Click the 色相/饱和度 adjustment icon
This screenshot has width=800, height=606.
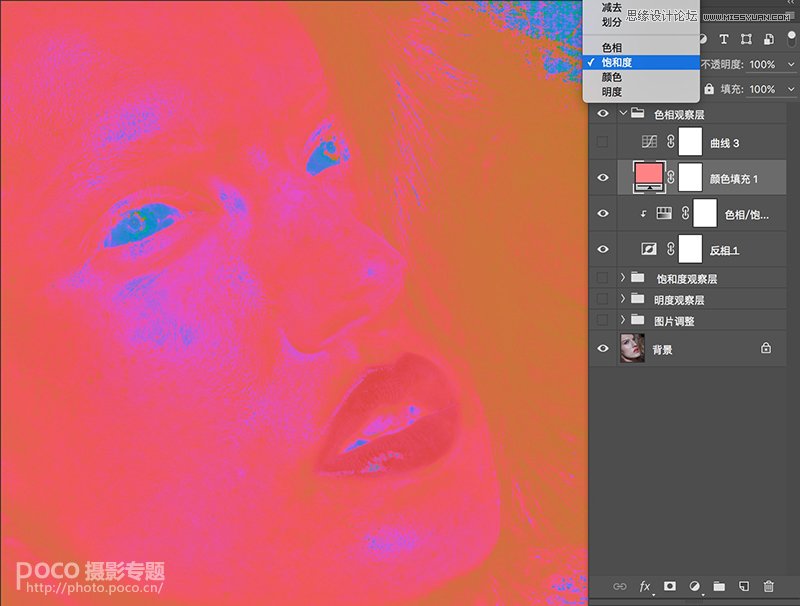click(664, 213)
